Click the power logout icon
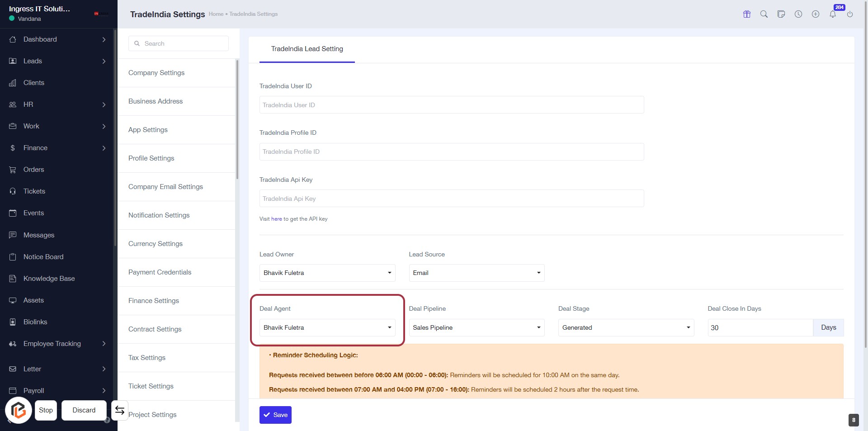The image size is (868, 431). point(849,14)
